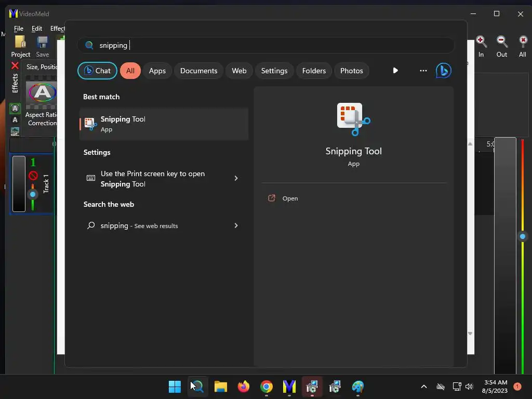Click the scrollbar up arrow in VideoMeld
Viewport: 532px width, 399px height.
click(x=470, y=144)
